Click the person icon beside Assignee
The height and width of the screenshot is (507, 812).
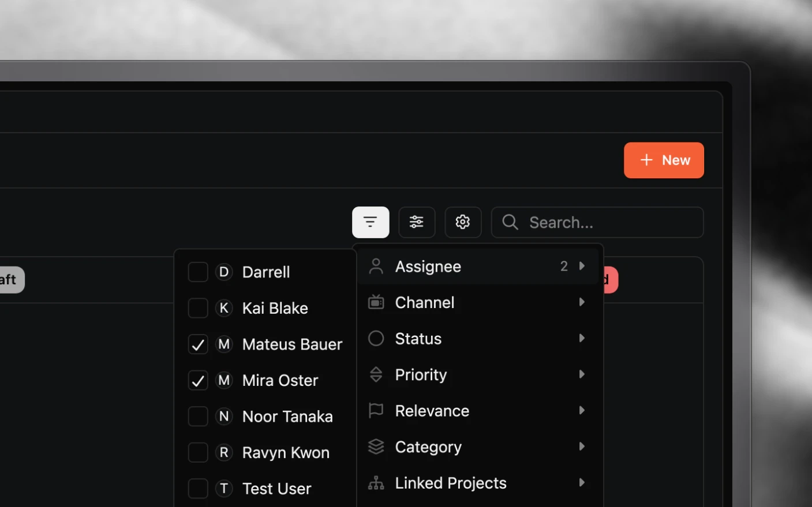pyautogui.click(x=376, y=266)
